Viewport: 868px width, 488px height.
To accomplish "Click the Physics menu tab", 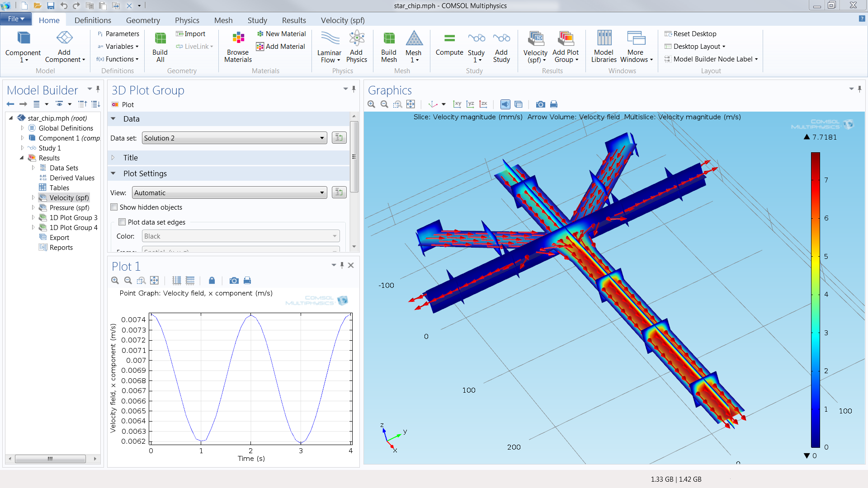I will 187,20.
